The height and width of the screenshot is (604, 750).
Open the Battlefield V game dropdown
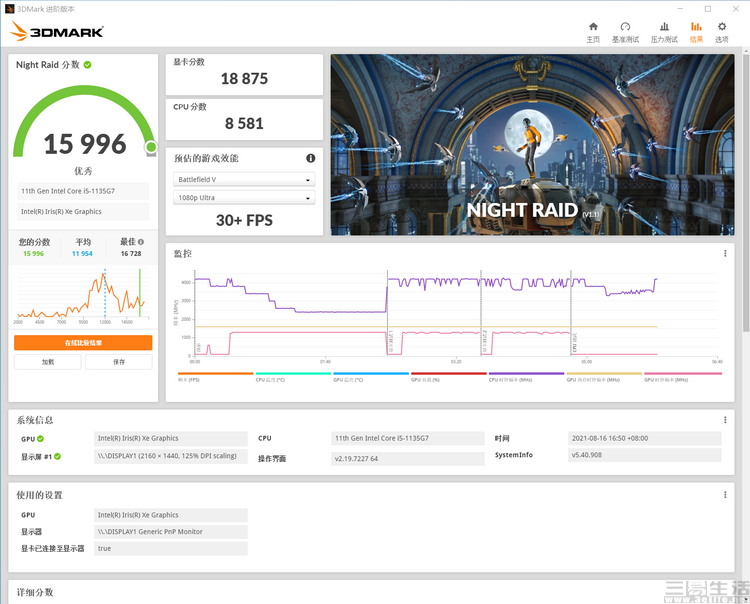pyautogui.click(x=244, y=179)
